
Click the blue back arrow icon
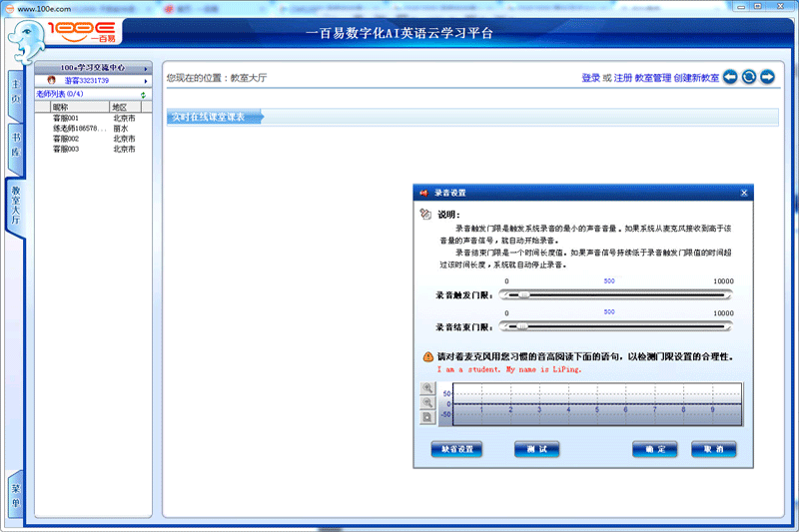[730, 78]
